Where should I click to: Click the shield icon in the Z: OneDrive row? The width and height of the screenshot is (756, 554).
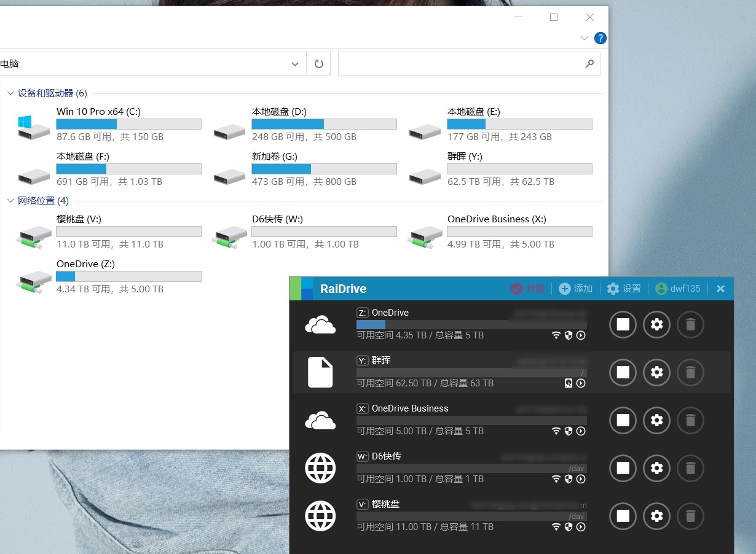[x=569, y=335]
